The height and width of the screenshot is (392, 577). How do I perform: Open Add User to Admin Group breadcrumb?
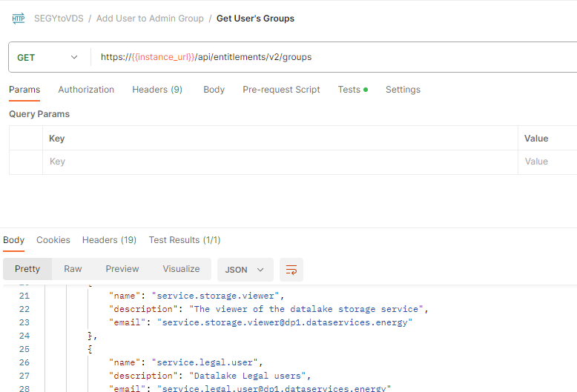(150, 19)
